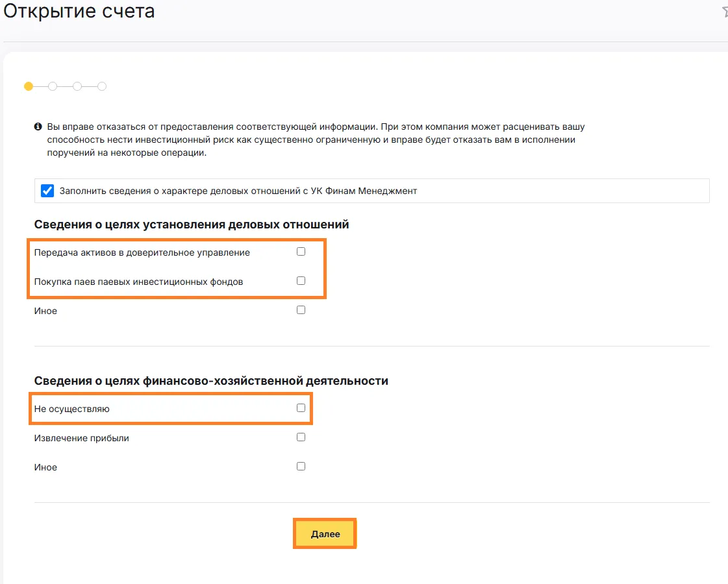Click the Извлечение прибыли label text

(x=82, y=439)
